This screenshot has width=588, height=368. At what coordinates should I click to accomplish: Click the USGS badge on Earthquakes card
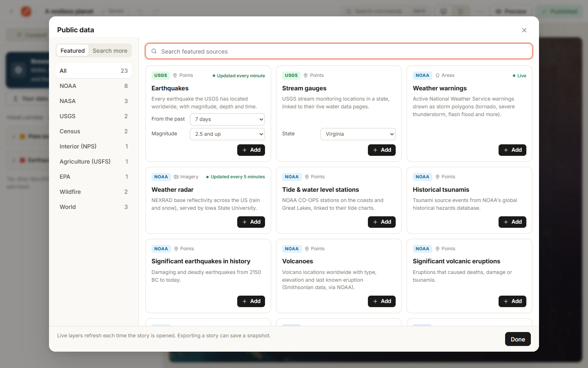pyautogui.click(x=160, y=75)
